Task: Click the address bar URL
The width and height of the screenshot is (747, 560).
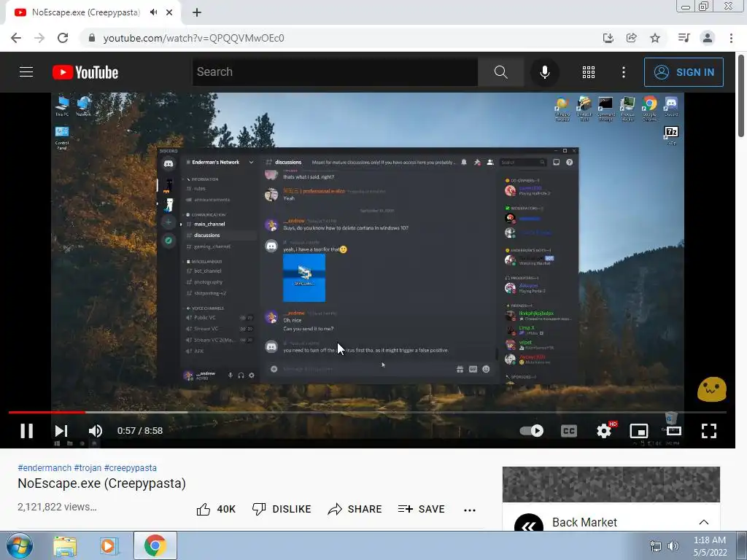Action: [x=193, y=38]
